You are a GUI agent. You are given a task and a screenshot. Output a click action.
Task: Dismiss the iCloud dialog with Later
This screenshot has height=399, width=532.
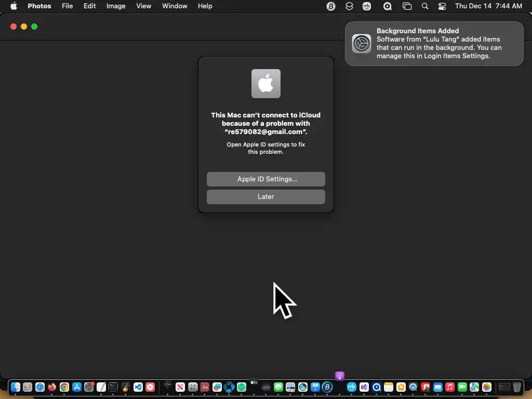(x=265, y=197)
